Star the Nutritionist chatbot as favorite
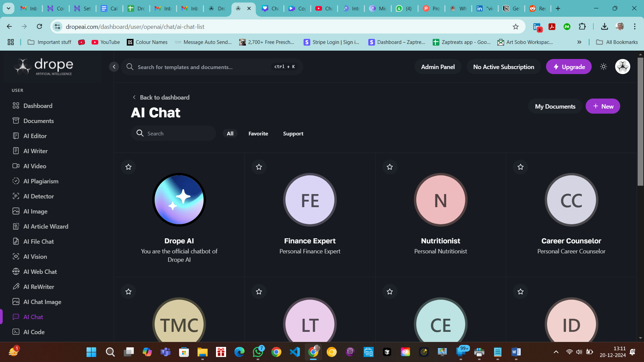 pyautogui.click(x=389, y=167)
